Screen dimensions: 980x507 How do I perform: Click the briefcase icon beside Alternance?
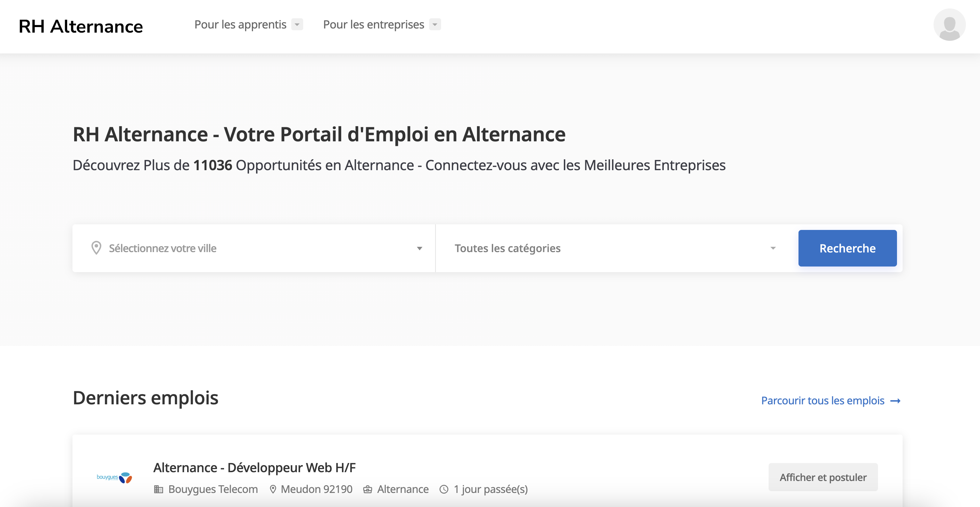[x=368, y=489]
